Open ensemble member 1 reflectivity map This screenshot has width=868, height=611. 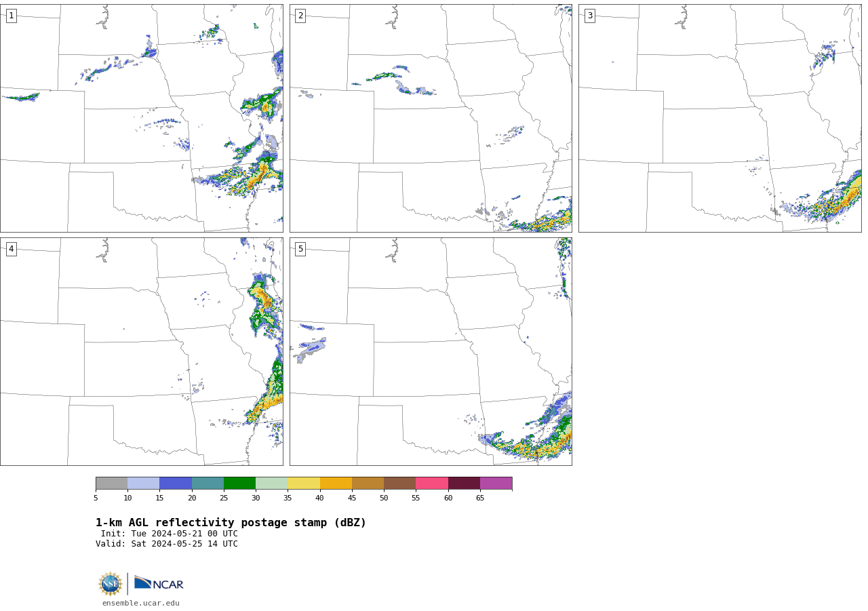pyautogui.click(x=141, y=118)
